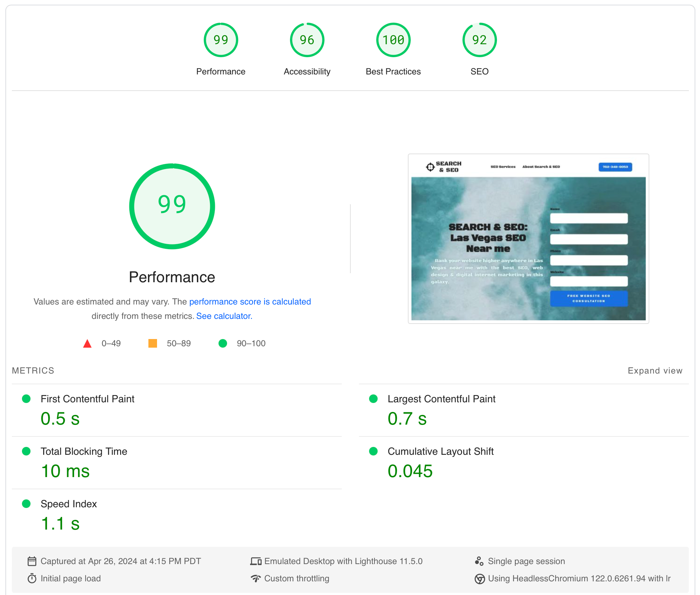
Task: Click the 0.045 Cumulative Layout Shift value
Action: pos(410,471)
